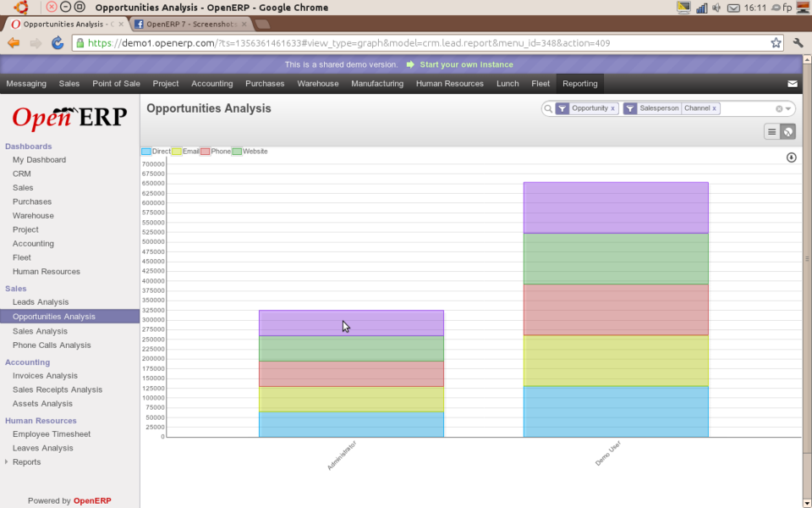
Task: Open Chrome's wrench settings menu
Action: pos(798,43)
